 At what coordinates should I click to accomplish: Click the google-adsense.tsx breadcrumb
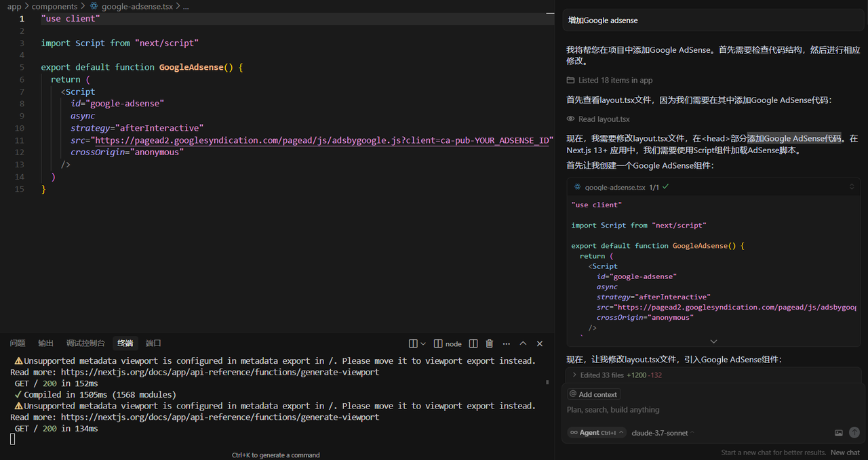(136, 6)
